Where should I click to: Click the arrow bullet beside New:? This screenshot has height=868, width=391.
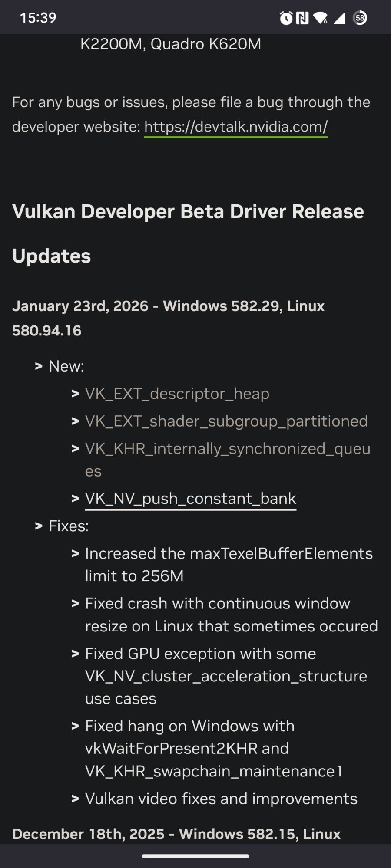tap(39, 366)
